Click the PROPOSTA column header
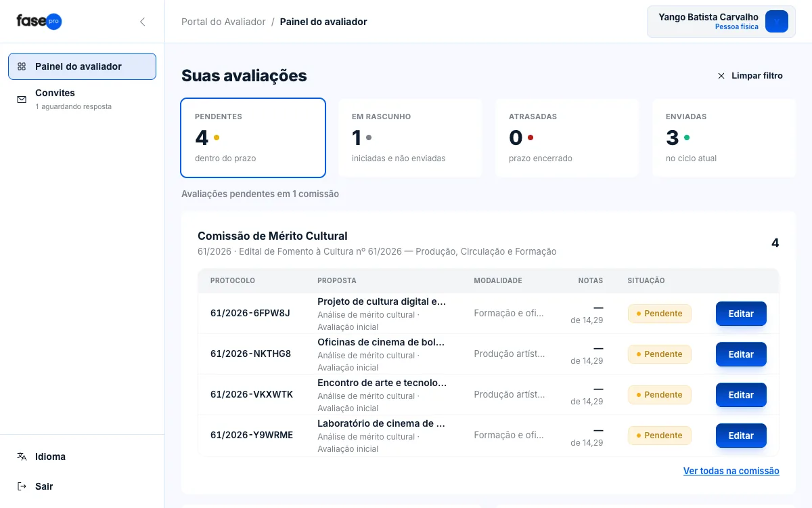 [x=337, y=280]
